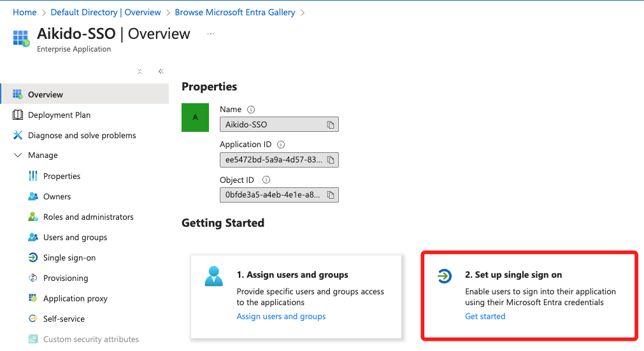Image resolution: width=644 pixels, height=351 pixels.
Task: Click the Diagnose and solve problems wrench icon
Action: 18,135
